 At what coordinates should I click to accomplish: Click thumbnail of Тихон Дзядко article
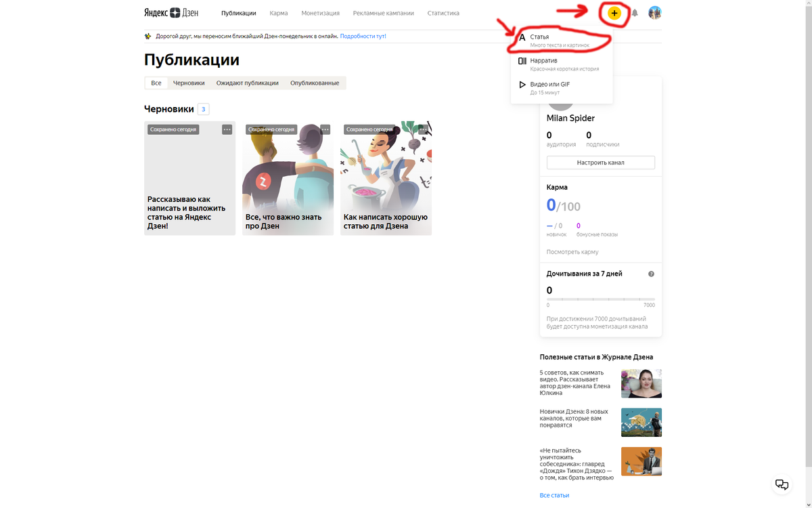[x=641, y=461]
